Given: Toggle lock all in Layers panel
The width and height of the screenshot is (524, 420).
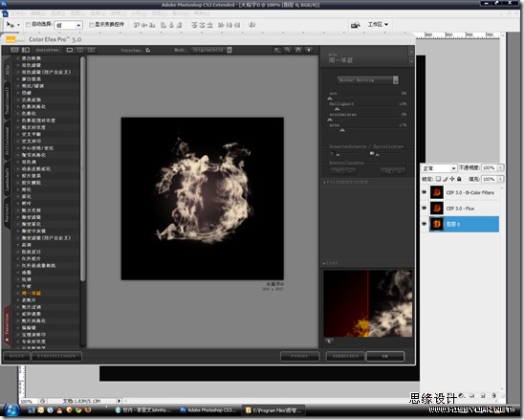Looking at the screenshot, I should (459, 179).
